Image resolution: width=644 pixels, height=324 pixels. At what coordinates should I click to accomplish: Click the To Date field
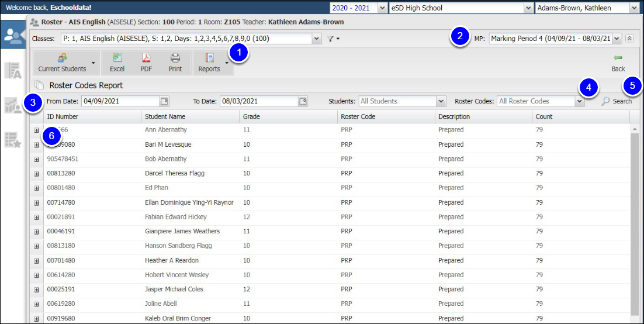tap(259, 101)
